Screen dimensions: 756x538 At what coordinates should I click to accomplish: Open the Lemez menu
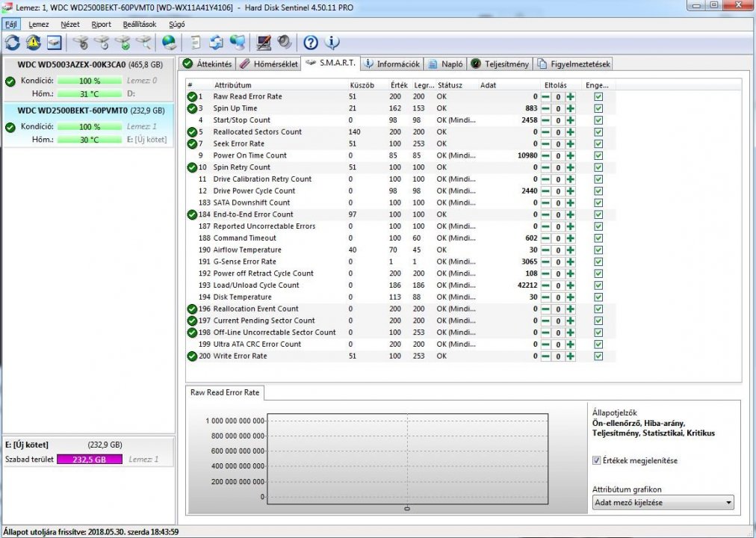pos(39,24)
